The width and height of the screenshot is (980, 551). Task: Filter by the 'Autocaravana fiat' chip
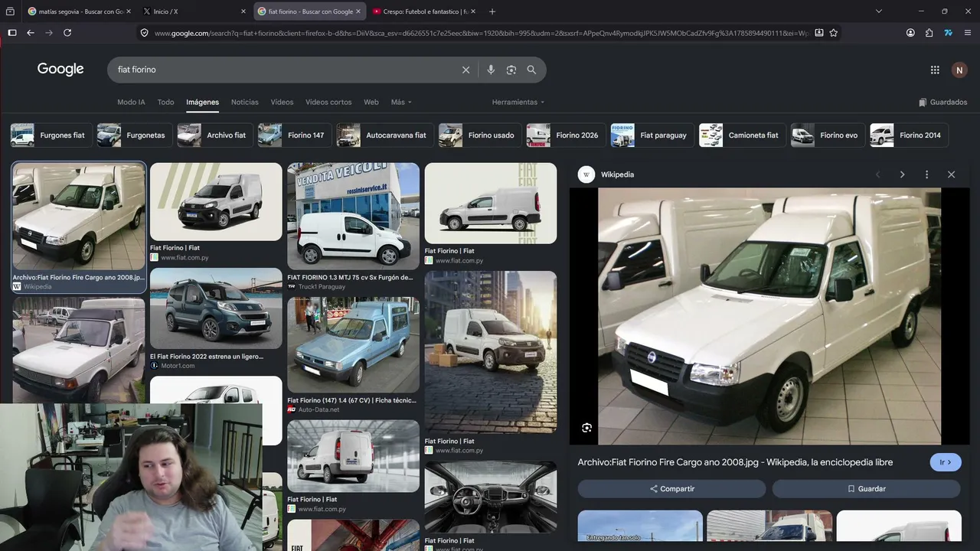click(385, 135)
